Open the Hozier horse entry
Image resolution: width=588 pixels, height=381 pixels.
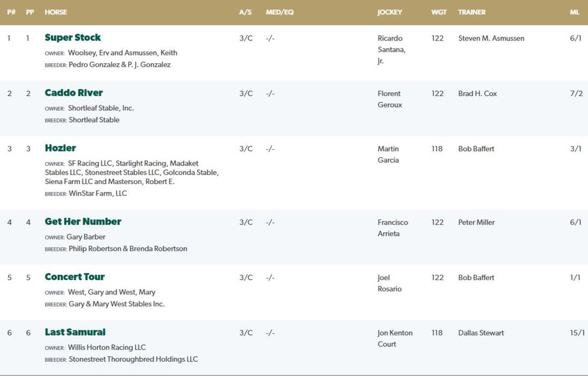click(x=60, y=148)
